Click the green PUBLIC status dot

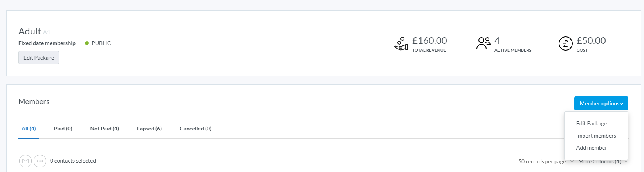[87, 43]
